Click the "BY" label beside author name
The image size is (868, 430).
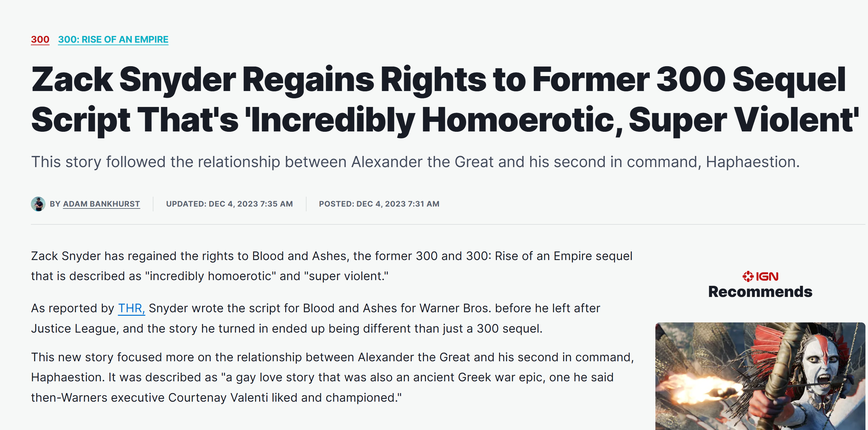tap(55, 204)
